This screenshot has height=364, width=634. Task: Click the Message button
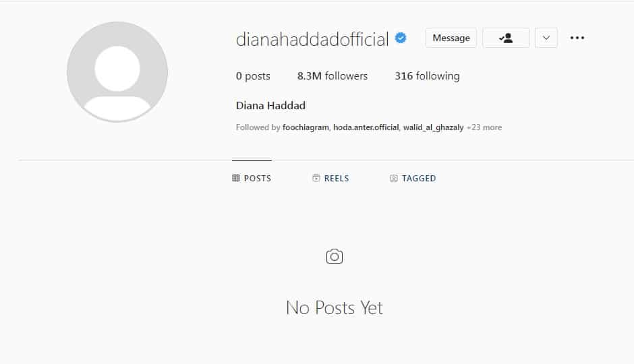[451, 38]
